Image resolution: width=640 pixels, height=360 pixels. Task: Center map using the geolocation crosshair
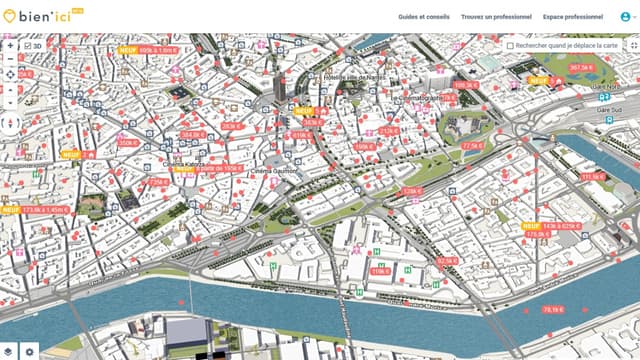coord(10,74)
